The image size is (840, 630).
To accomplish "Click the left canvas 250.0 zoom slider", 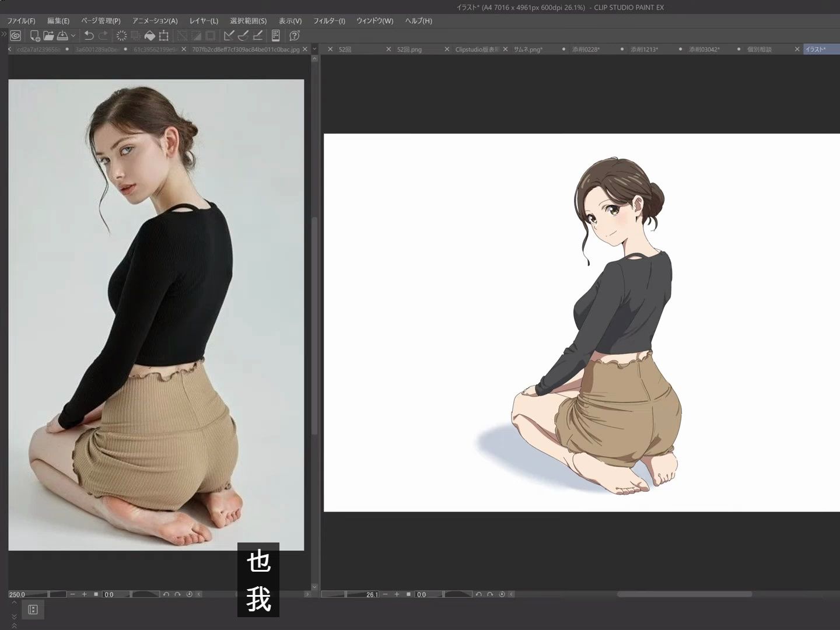I will 37,594.
